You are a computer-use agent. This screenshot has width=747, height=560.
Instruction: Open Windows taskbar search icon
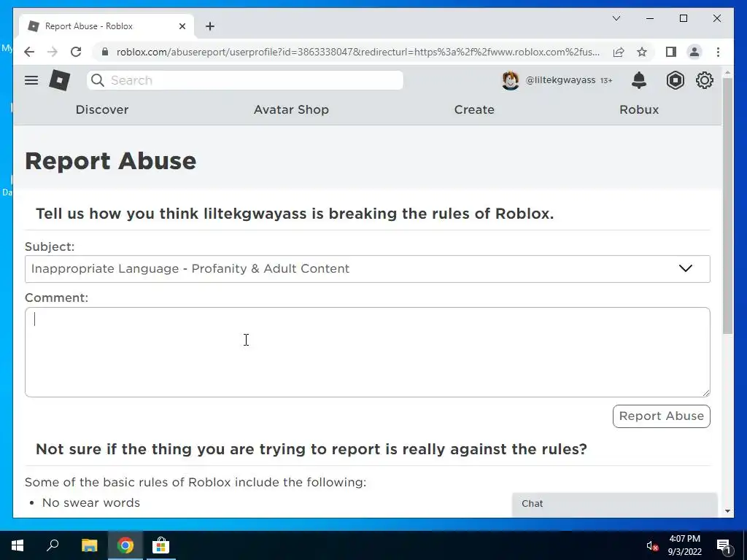coord(53,545)
